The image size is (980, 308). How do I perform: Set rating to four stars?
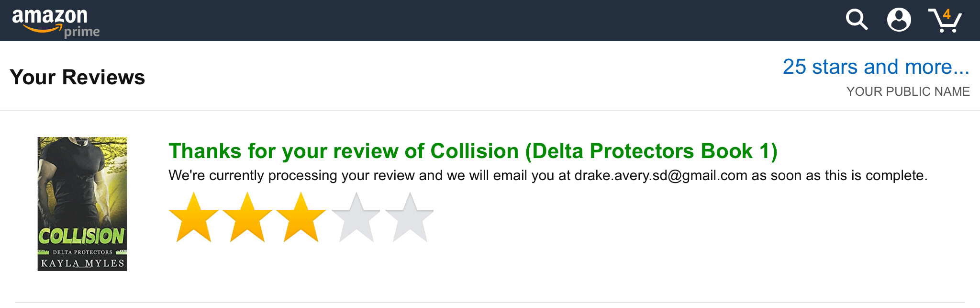[x=356, y=218]
